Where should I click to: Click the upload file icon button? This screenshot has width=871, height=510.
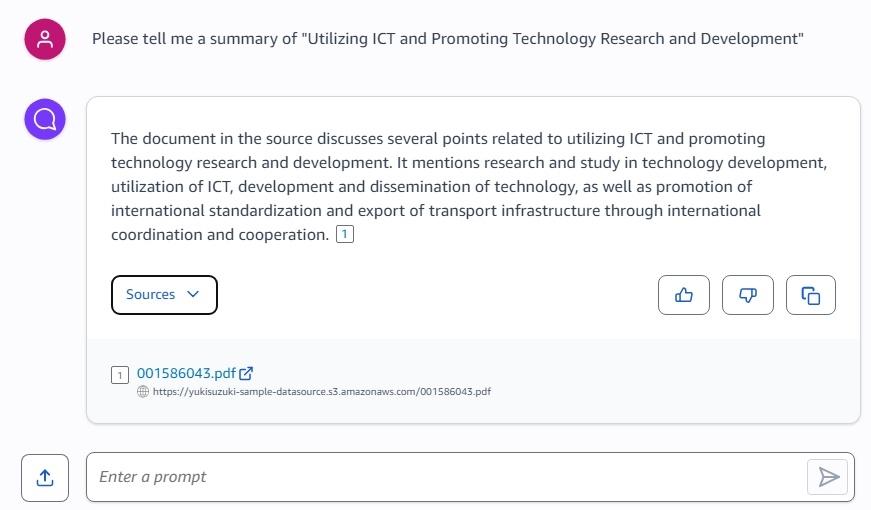(45, 478)
